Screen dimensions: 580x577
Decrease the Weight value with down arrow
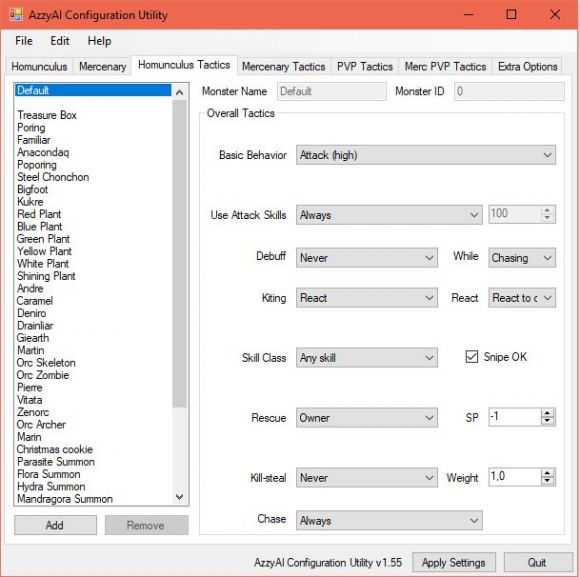tap(547, 481)
